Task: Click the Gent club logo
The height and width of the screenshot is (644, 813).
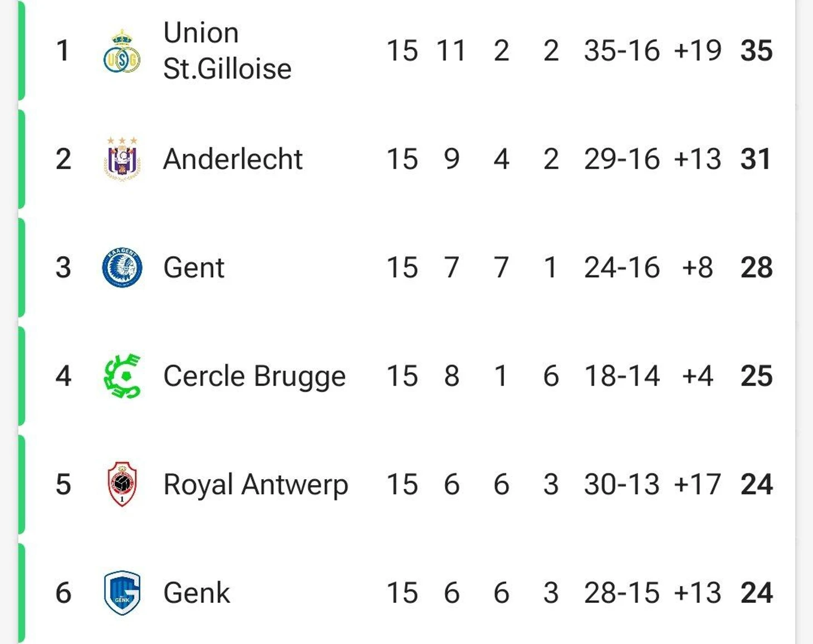Action: point(122,267)
